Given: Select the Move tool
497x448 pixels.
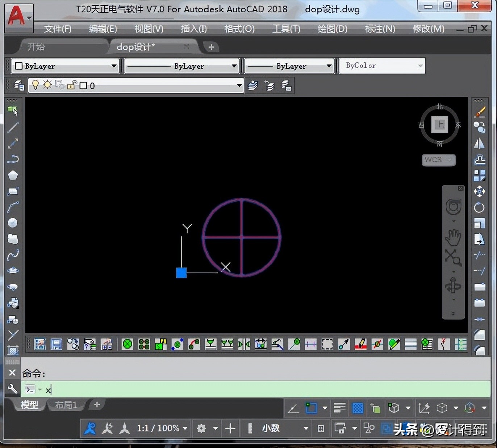Looking at the screenshot, I should coord(479,191).
